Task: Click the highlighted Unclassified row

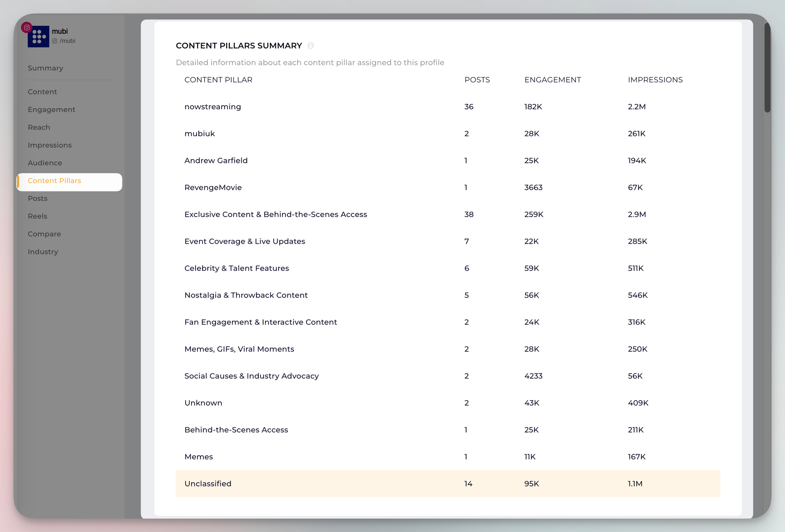Action: coord(447,483)
